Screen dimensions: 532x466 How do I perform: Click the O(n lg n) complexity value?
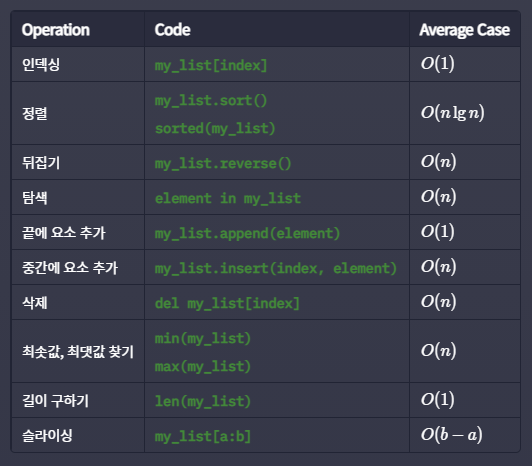point(453,113)
